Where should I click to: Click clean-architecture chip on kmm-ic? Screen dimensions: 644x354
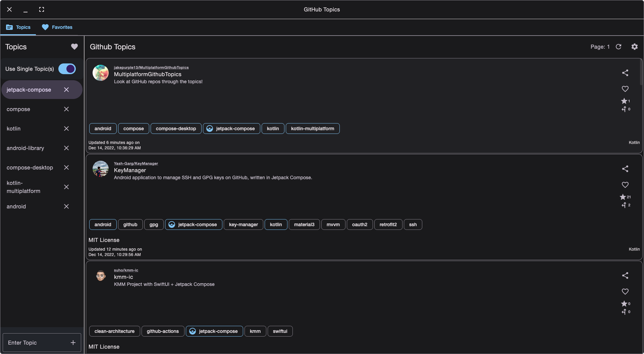click(114, 331)
